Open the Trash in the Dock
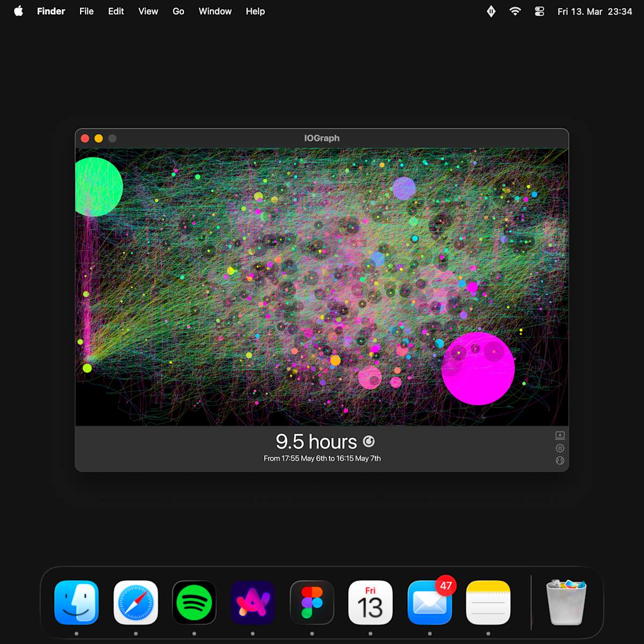Screen dimensions: 644x644 (x=566, y=603)
